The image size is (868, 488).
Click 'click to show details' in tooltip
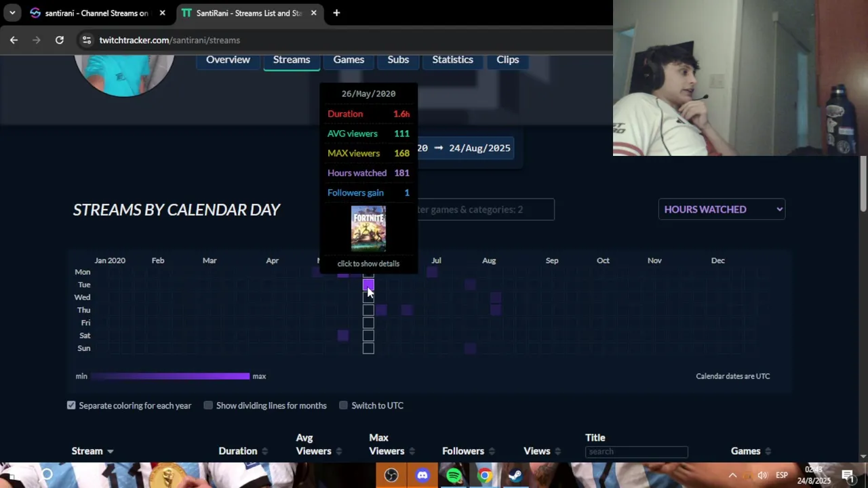click(368, 264)
